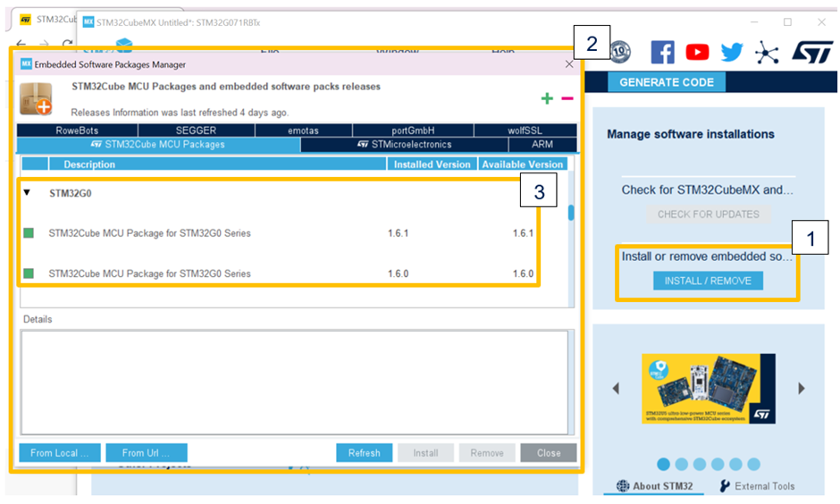Image resolution: width=840 pixels, height=504 pixels.
Task: Click the From Local button
Action: pos(60,452)
